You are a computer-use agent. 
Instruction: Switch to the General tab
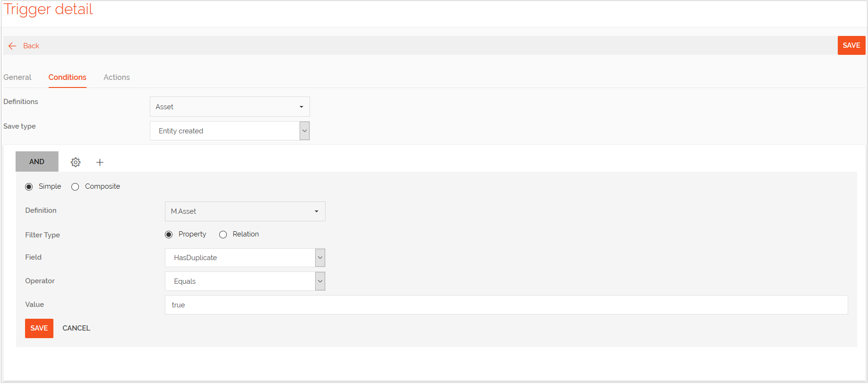tap(17, 77)
